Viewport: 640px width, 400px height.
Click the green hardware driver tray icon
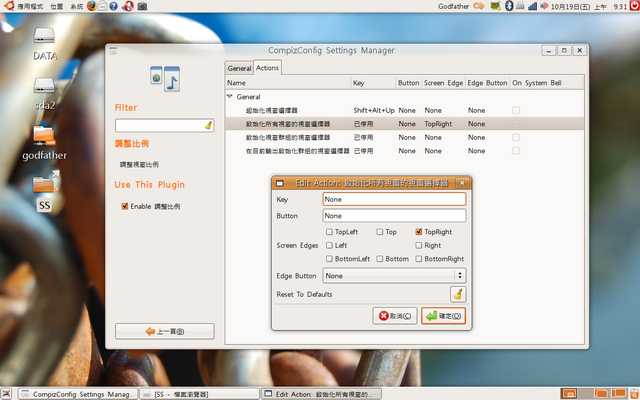click(496, 6)
